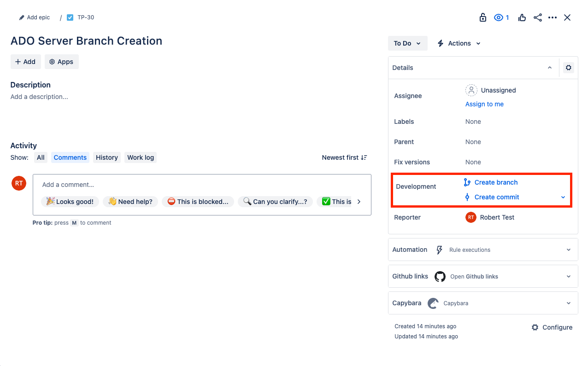Vote with the thumbs up icon
Screen dimensions: 588x366
[x=522, y=17]
